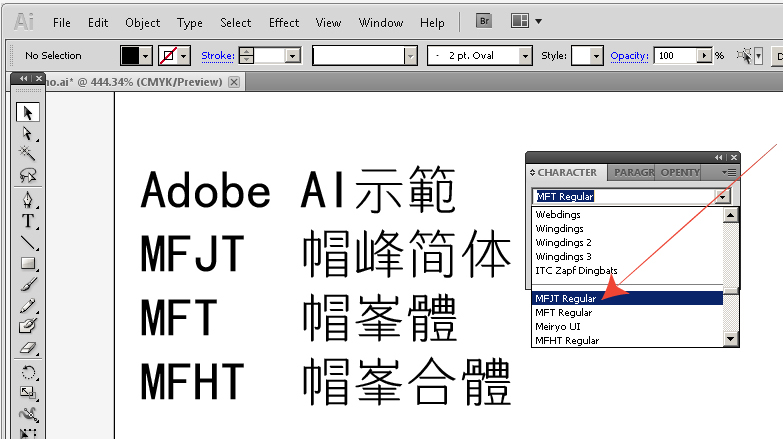This screenshot has height=439, width=783.
Task: Click the Illustrator Ai logo icon
Action: 24,21
